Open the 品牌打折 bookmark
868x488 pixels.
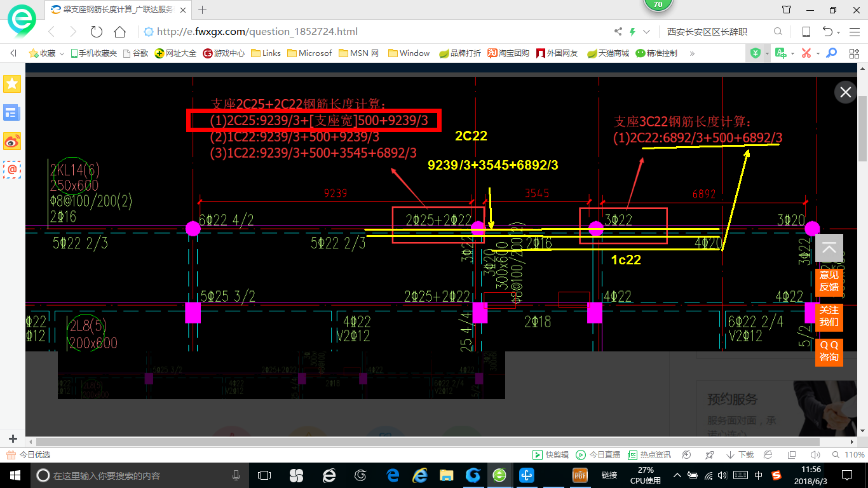tap(460, 53)
